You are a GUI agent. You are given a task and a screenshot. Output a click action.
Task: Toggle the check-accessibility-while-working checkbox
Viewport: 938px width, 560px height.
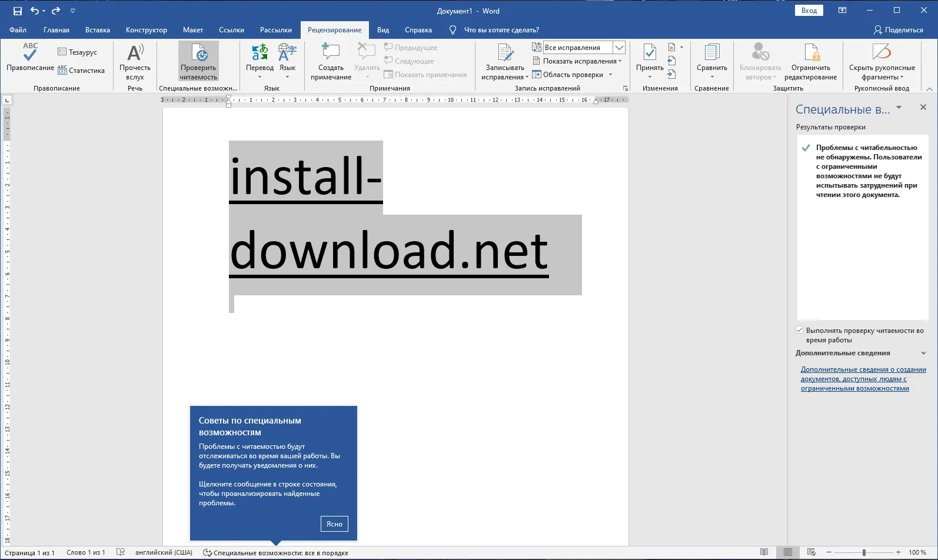800,331
